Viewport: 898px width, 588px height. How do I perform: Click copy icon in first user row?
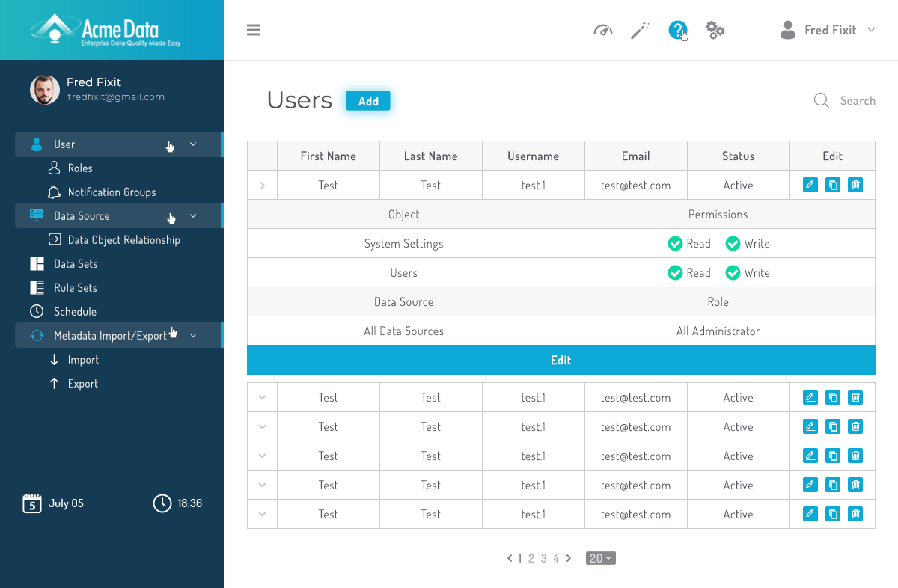point(833,185)
